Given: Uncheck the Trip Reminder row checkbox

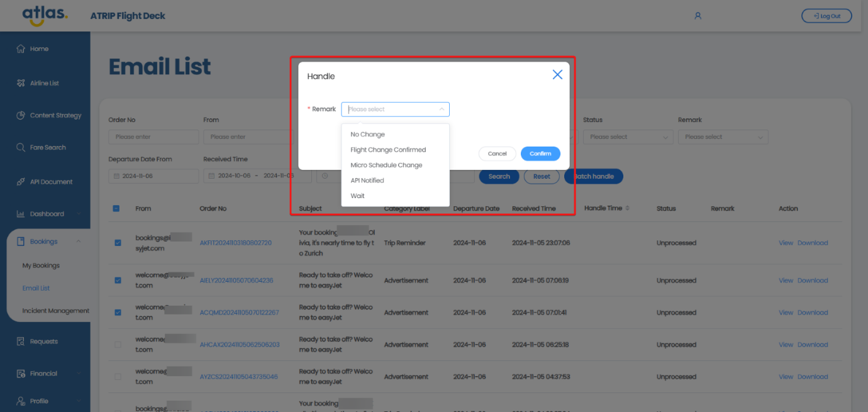Looking at the screenshot, I should 118,243.
